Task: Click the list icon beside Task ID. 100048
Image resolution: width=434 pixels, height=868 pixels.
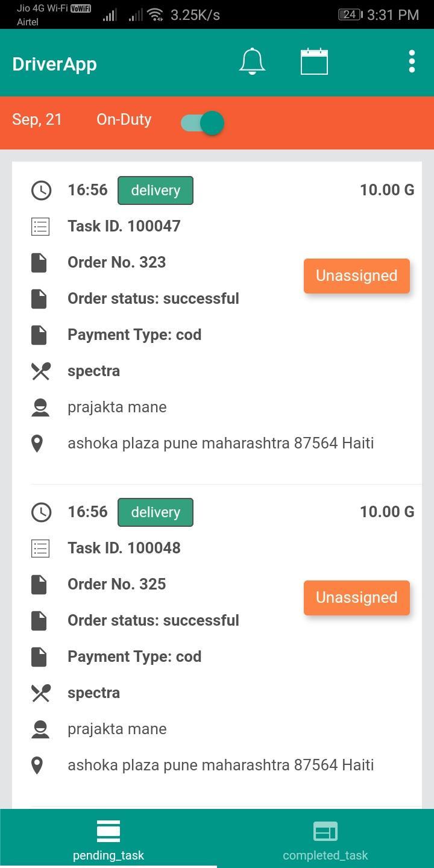Action: click(x=40, y=549)
